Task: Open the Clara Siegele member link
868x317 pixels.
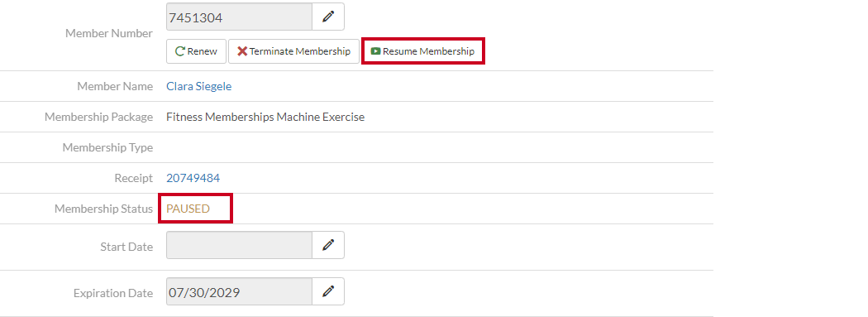Action: tap(198, 86)
